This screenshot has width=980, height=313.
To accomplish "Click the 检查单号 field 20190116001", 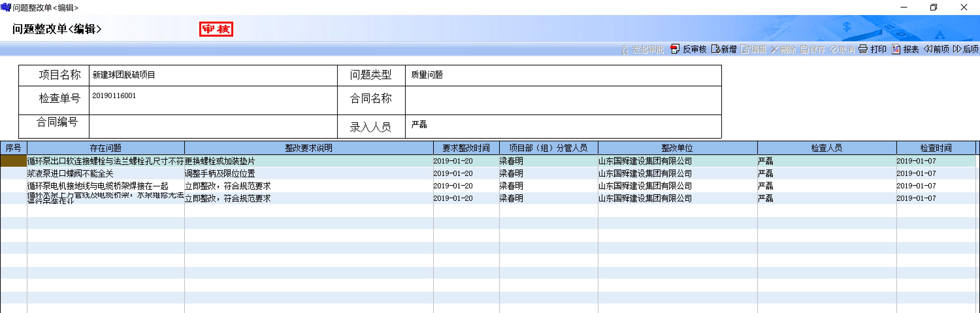I will pos(213,100).
